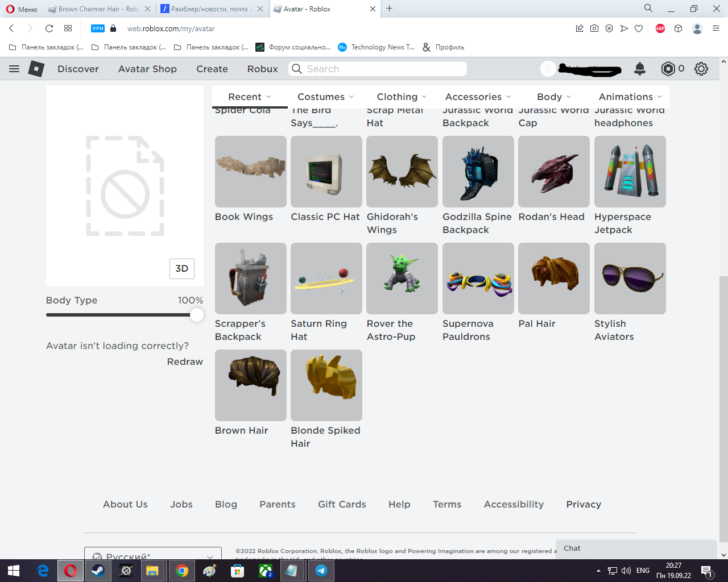This screenshot has width=728, height=582.
Task: Open Google Chrome from the taskbar
Action: [182, 571]
